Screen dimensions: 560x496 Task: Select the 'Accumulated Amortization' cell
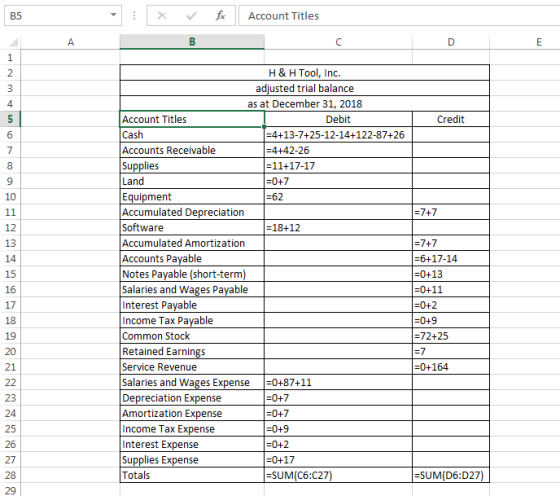[192, 243]
